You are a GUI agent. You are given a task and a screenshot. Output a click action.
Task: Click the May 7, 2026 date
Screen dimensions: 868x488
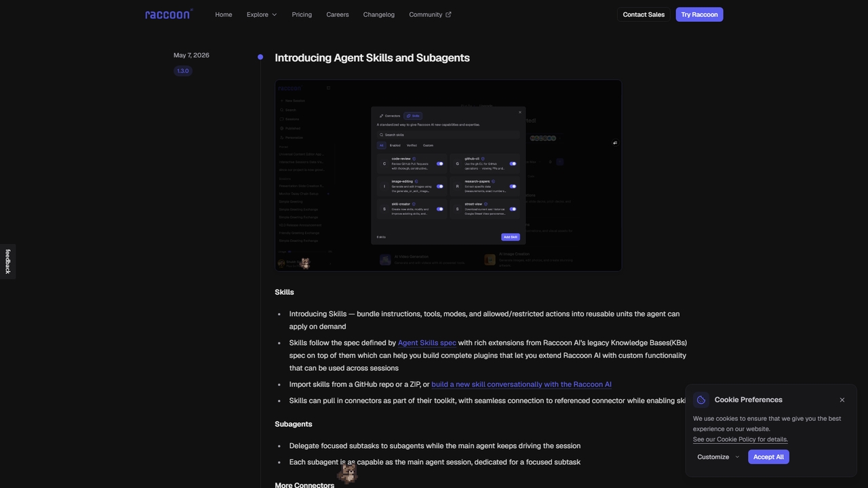point(191,55)
